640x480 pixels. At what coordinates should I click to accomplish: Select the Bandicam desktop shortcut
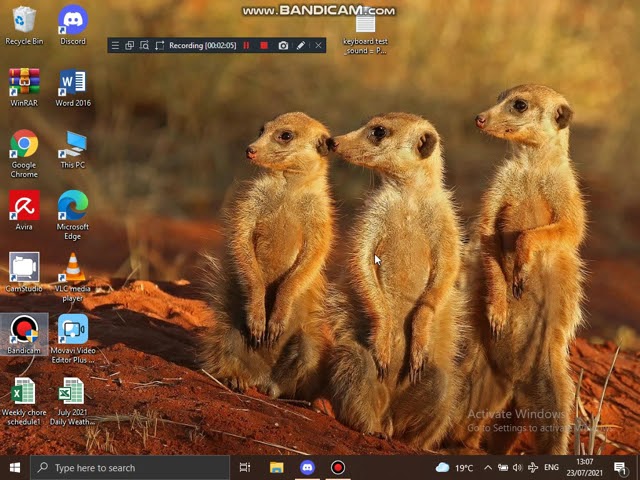(24, 334)
